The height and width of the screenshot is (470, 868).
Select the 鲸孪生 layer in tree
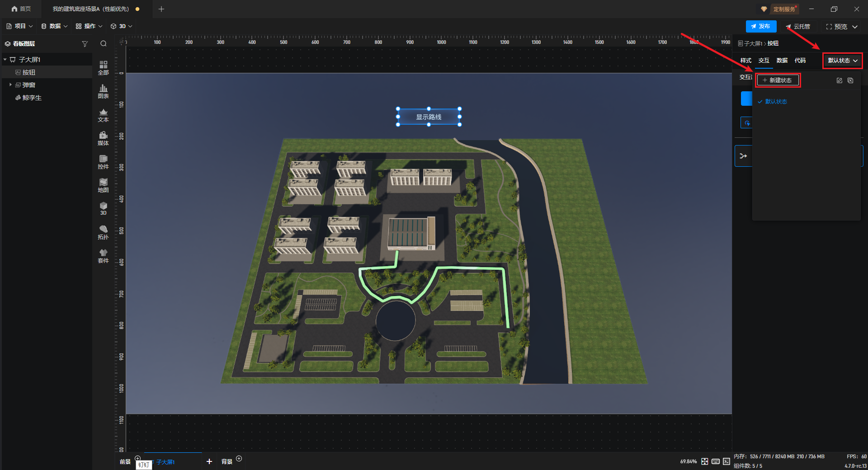pos(32,98)
